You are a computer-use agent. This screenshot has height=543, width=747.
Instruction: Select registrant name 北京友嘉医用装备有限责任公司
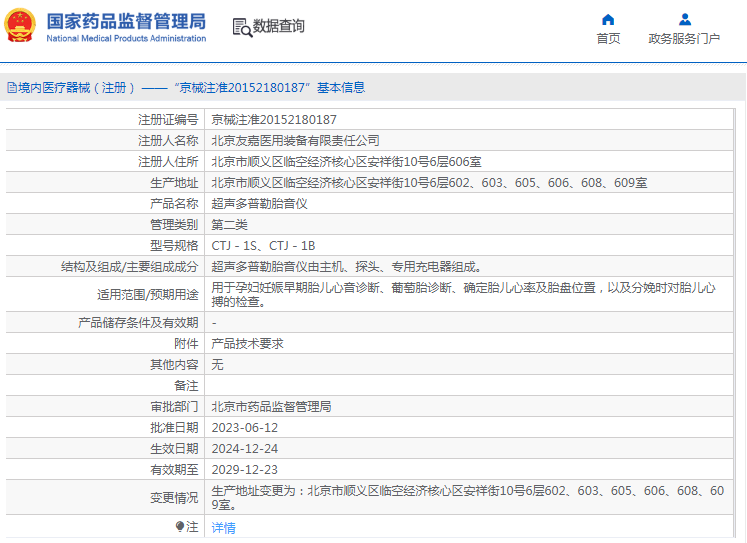295,141
